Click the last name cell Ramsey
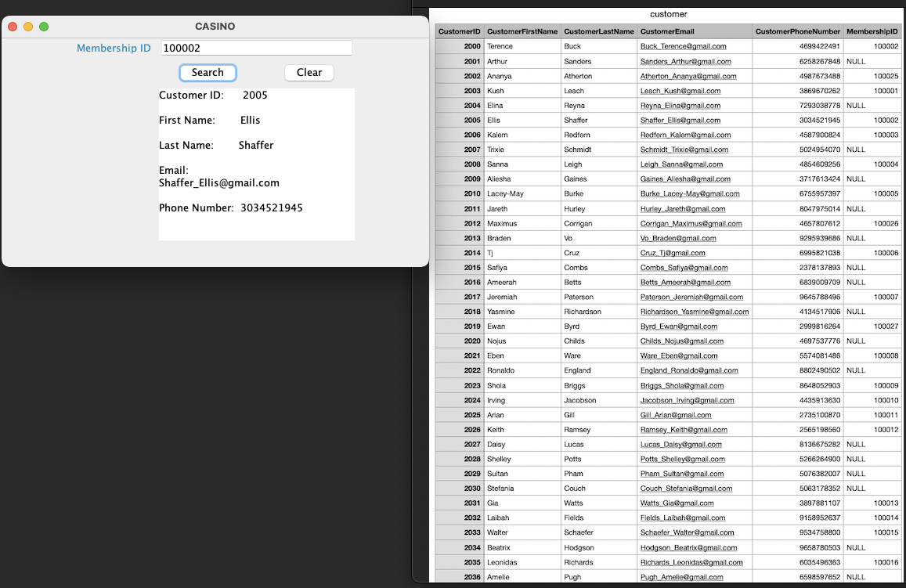This screenshot has height=588, width=906. 598,430
